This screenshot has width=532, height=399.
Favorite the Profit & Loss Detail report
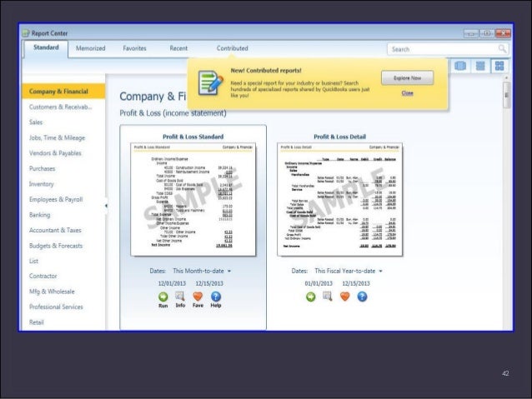click(344, 297)
